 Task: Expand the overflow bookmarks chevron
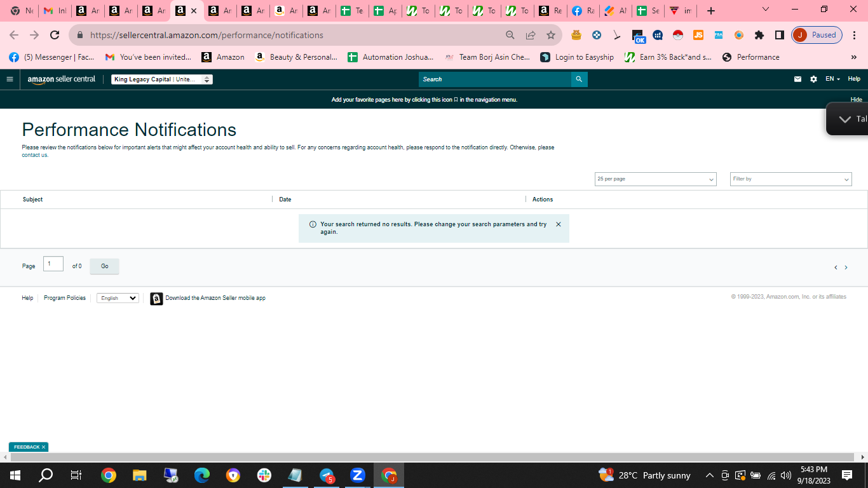[853, 57]
